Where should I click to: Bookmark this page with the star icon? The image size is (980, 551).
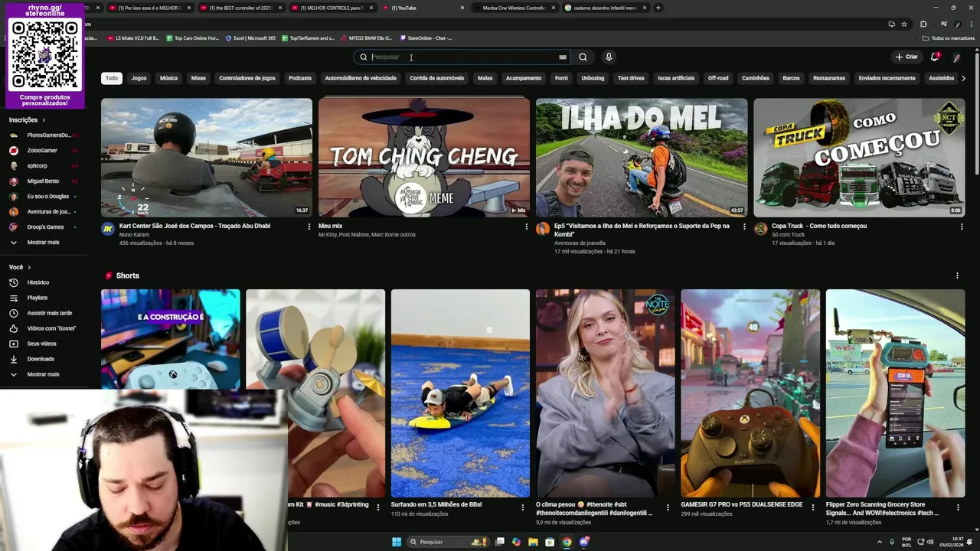click(904, 24)
